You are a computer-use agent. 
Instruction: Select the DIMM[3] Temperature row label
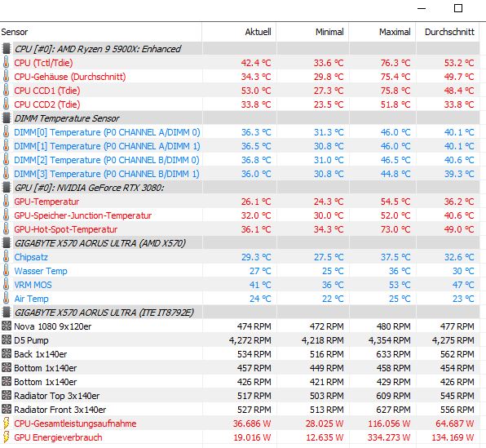[x=107, y=174]
